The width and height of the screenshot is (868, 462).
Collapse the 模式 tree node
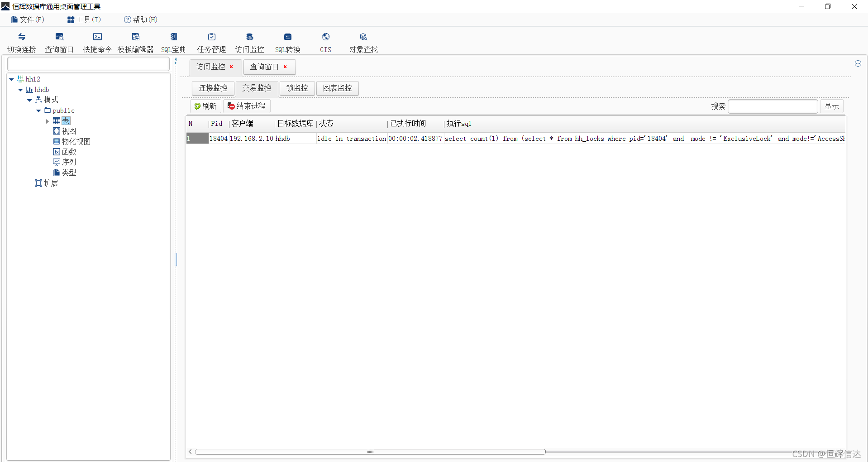29,100
